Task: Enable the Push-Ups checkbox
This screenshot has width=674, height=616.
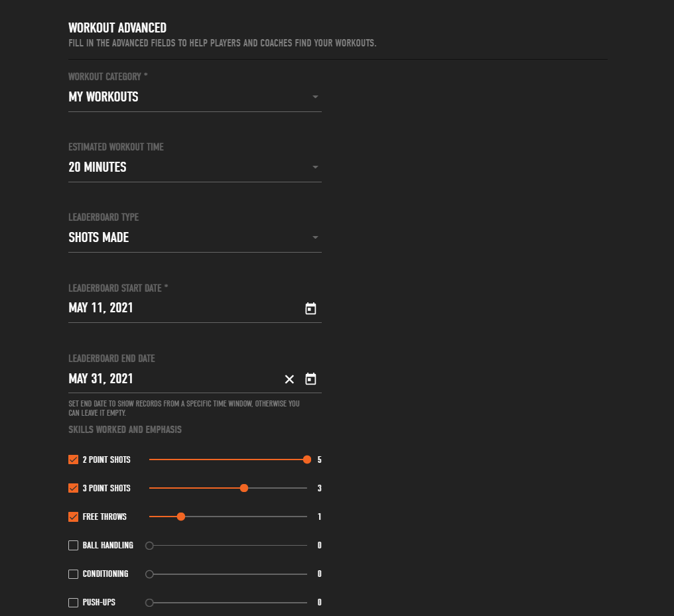Action: pyautogui.click(x=73, y=602)
